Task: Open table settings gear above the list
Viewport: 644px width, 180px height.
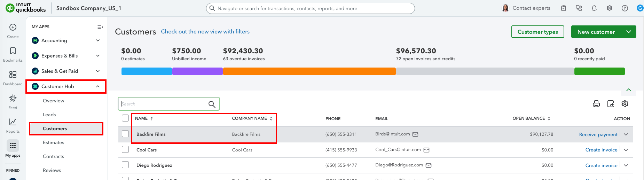Action: click(x=625, y=104)
